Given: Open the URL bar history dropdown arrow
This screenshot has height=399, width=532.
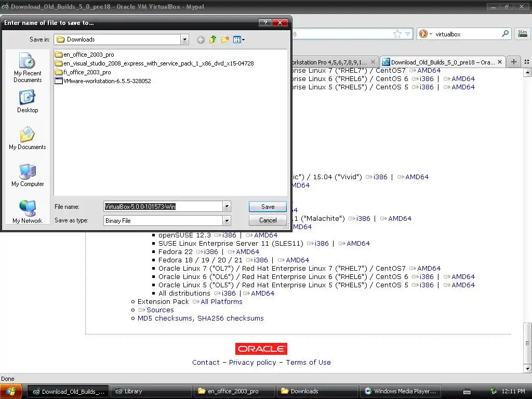Looking at the screenshot, I should click(x=407, y=34).
